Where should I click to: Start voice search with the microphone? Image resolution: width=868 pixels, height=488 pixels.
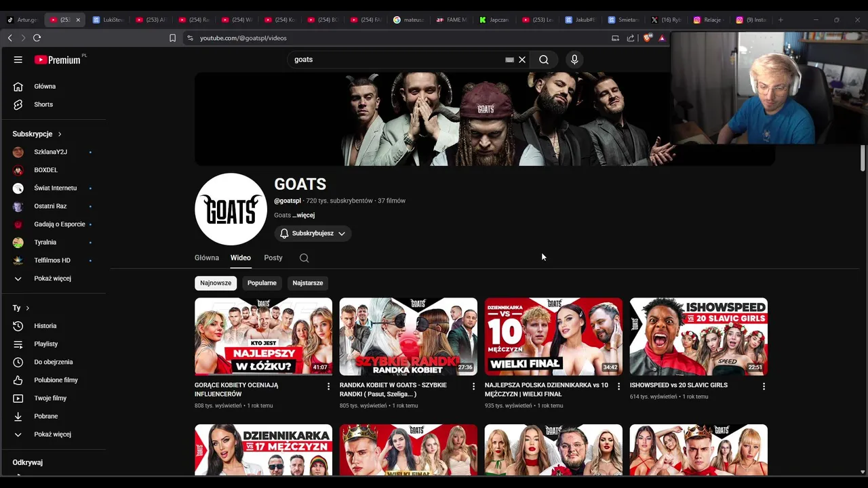point(574,60)
